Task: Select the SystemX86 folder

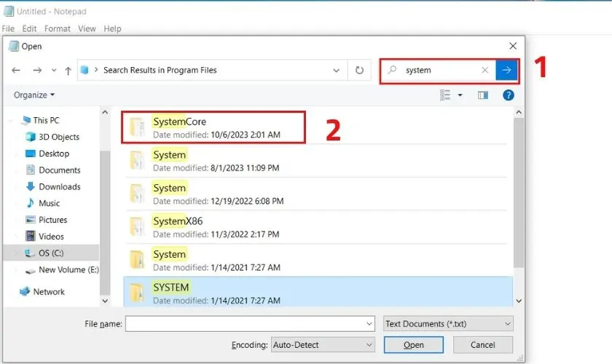Action: point(315,227)
